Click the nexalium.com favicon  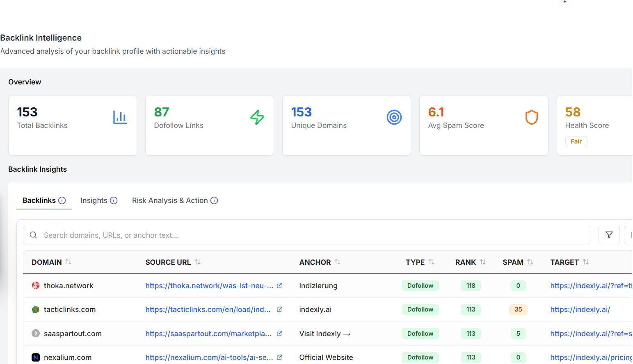36,357
